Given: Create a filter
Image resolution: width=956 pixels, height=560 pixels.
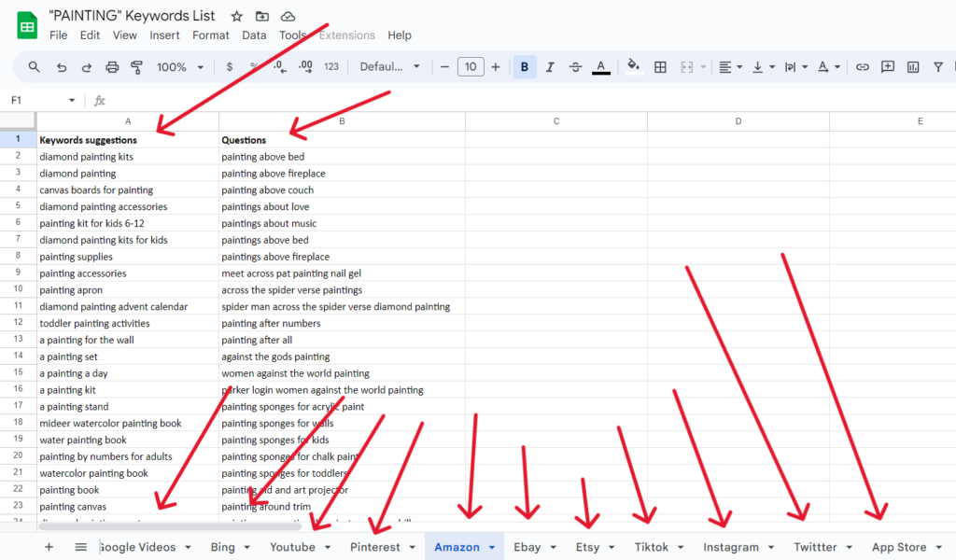Looking at the screenshot, I should tap(938, 66).
